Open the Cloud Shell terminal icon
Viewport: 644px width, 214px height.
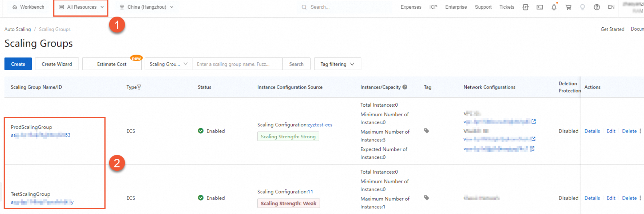[539, 7]
